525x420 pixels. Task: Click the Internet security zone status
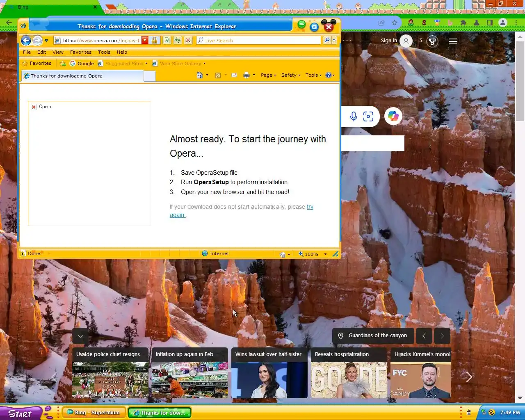click(x=215, y=253)
